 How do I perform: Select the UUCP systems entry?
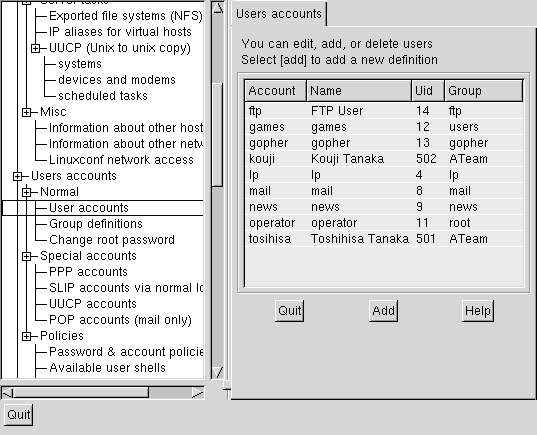tap(80, 64)
